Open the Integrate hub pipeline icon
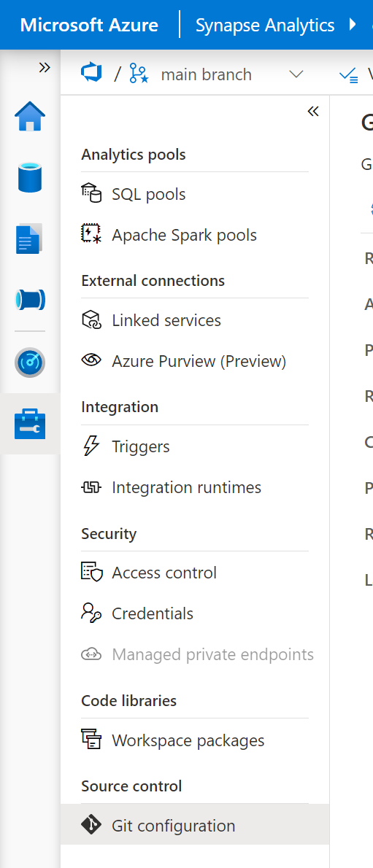Viewport: 373px width, 868px height. (30, 300)
